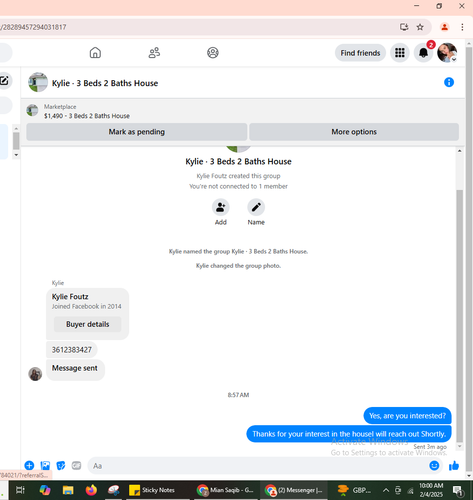The height and width of the screenshot is (500, 473).
Task: Click Kylie's avatar beside Message sent
Action: (35, 374)
